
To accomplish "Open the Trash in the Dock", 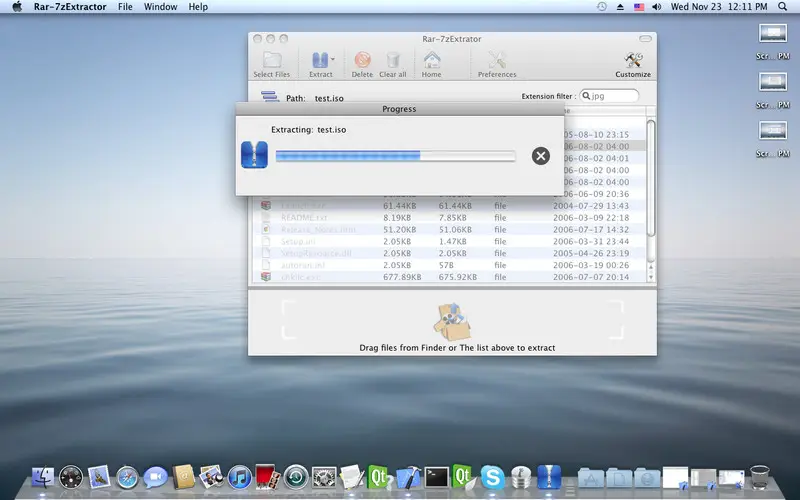I will coord(760,478).
